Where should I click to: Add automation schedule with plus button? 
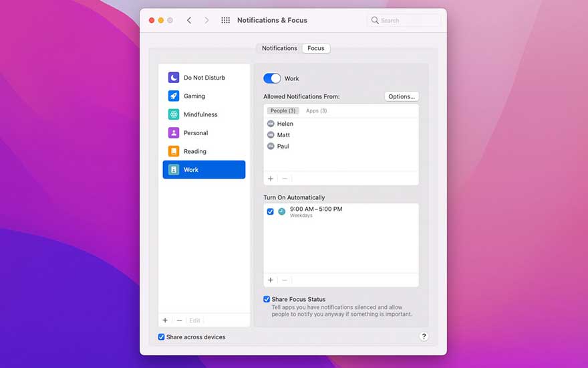click(x=271, y=280)
